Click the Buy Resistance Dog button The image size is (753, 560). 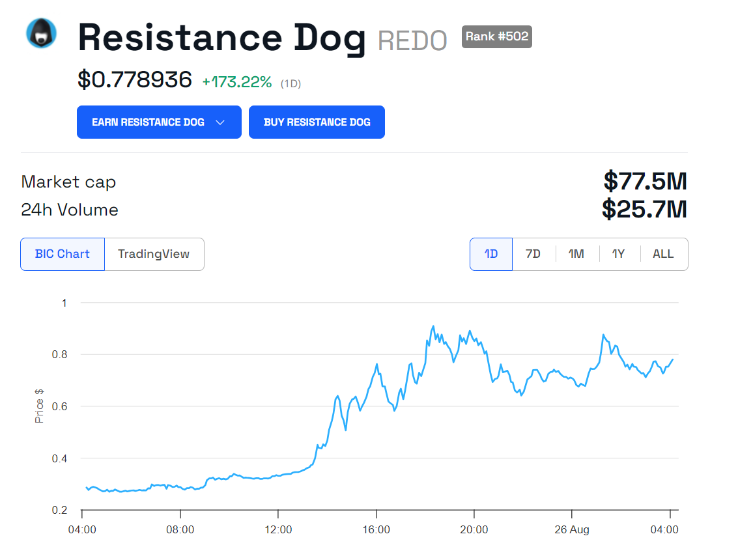pyautogui.click(x=317, y=122)
